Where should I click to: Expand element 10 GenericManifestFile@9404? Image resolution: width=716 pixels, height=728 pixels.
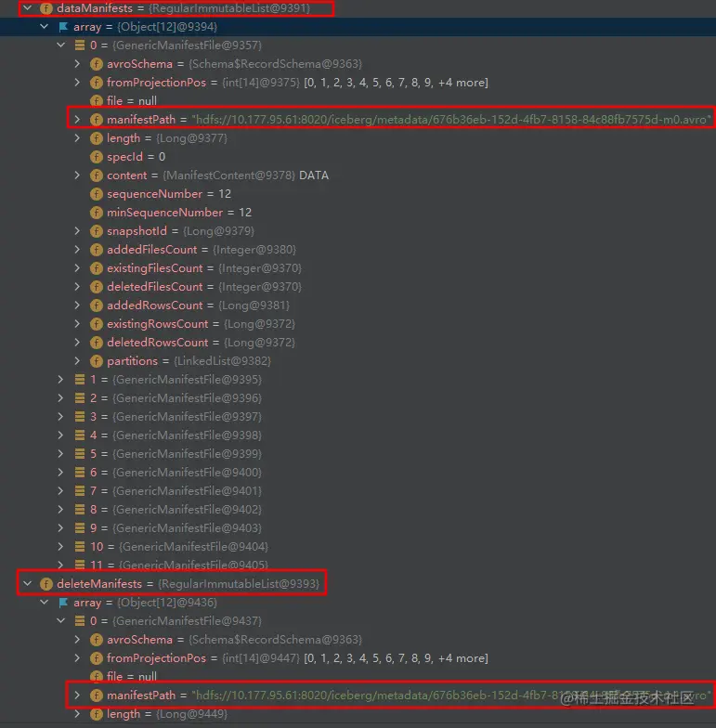coord(60,546)
